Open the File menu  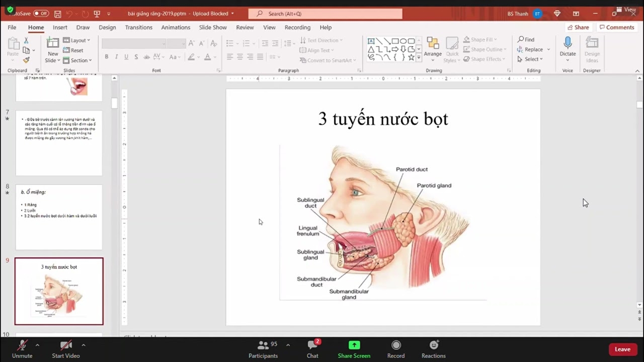(12, 28)
